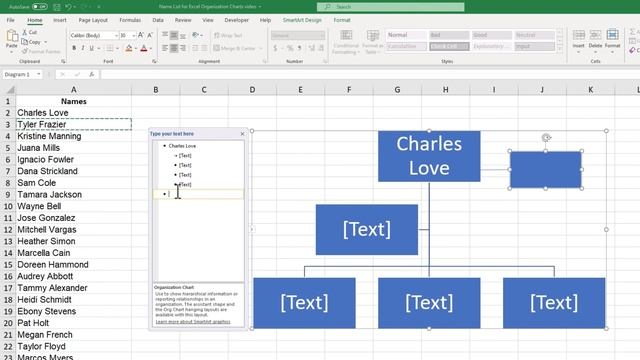Screen dimensions: 640x360
Task: Click the formula bar input
Action: 369,74
